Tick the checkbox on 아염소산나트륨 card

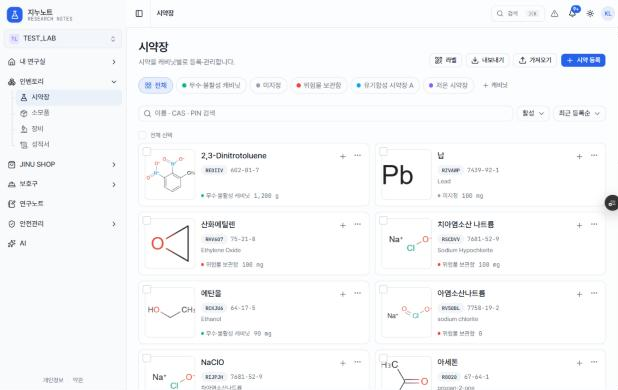point(383,289)
